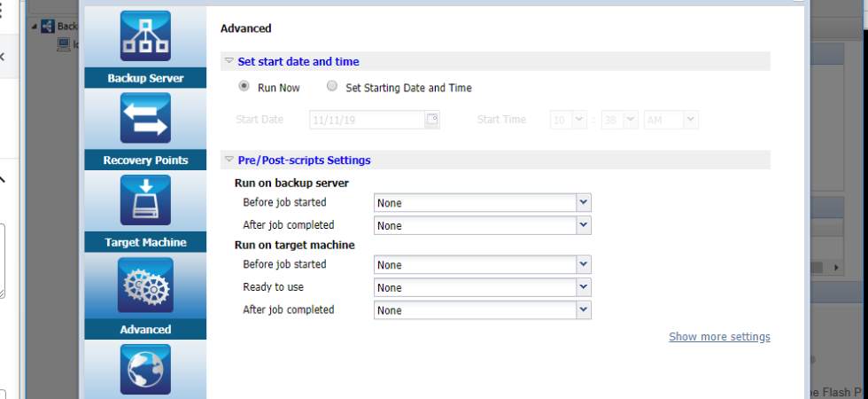
Task: Open the Start Date calendar picker icon
Action: [x=432, y=120]
